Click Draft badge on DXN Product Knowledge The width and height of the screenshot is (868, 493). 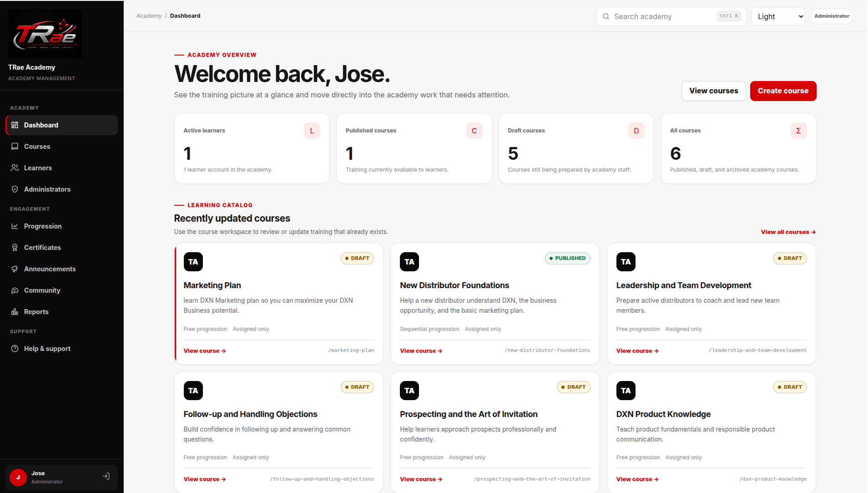tap(790, 387)
